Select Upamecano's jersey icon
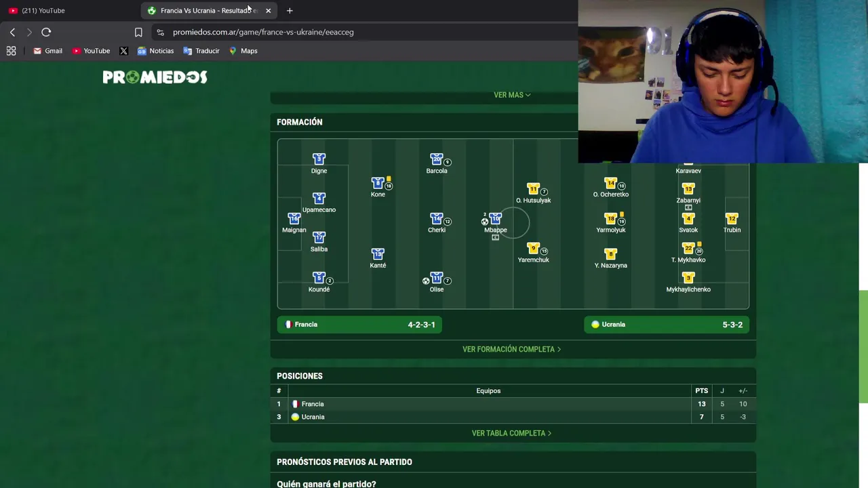This screenshot has width=868, height=488. tap(319, 199)
